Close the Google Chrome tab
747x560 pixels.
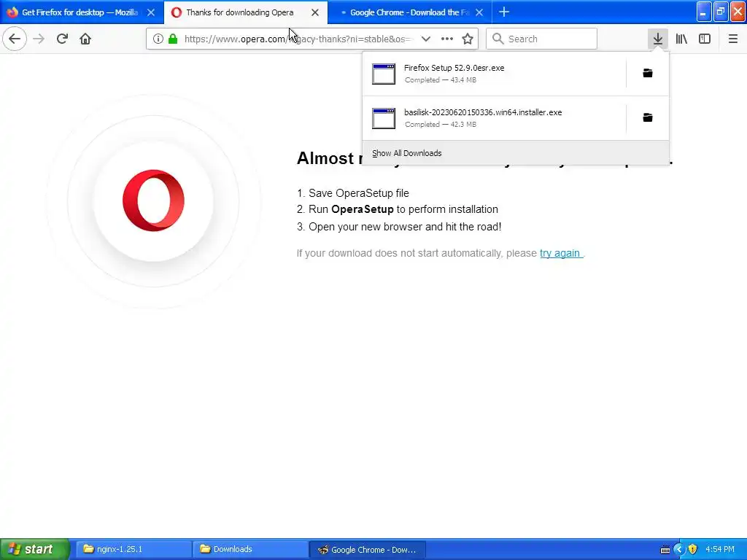479,12
